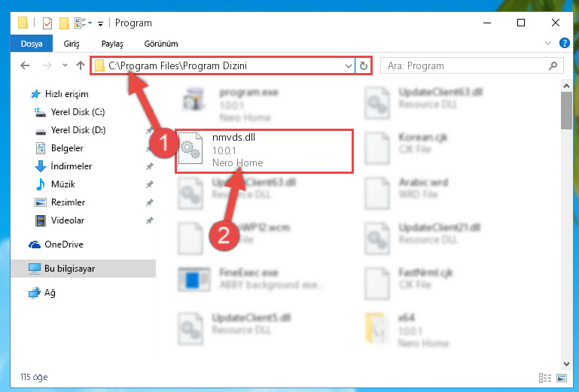Click the pin icon next to Müzik
Image resolution: width=579 pixels, height=392 pixels.
point(149,184)
